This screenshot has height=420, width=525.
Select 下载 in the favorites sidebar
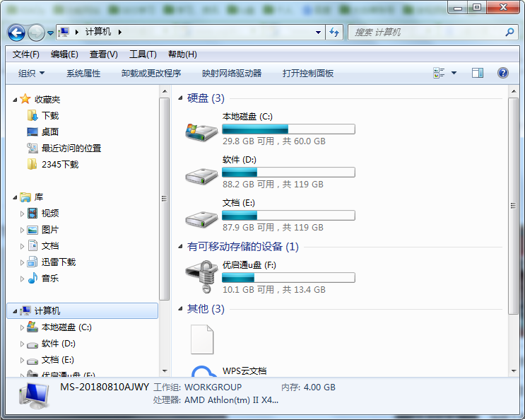(49, 115)
